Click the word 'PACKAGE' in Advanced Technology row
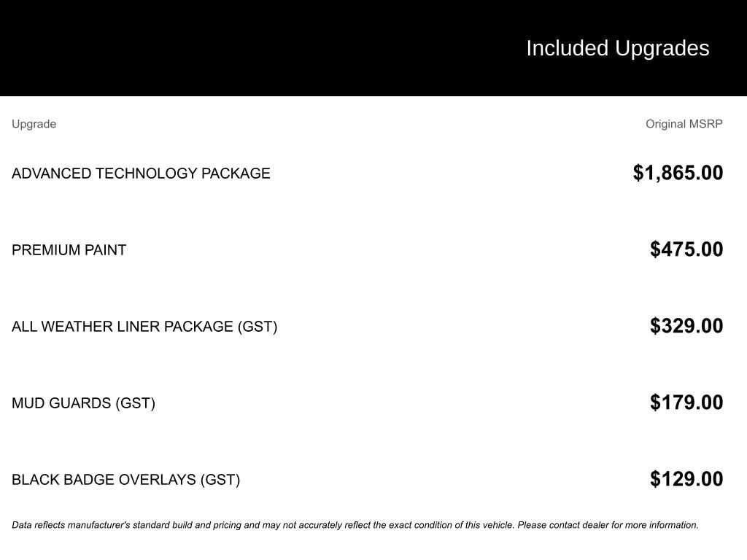The image size is (747, 560). [x=235, y=174]
